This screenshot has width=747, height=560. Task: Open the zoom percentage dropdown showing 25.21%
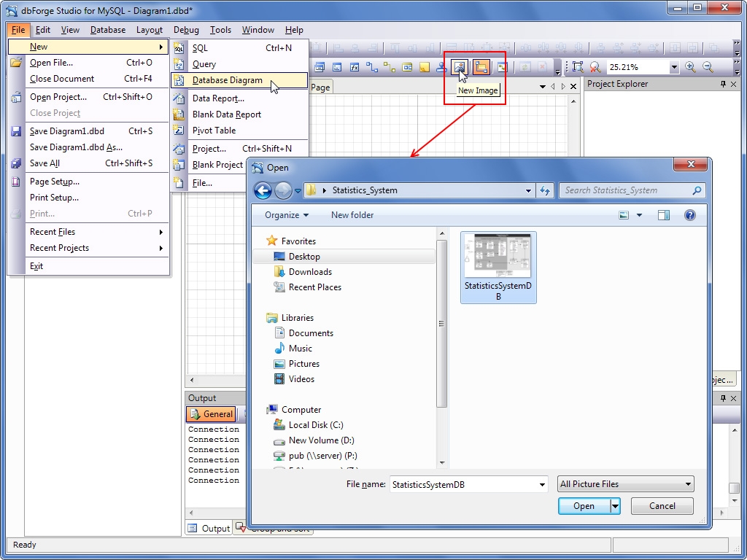click(673, 68)
